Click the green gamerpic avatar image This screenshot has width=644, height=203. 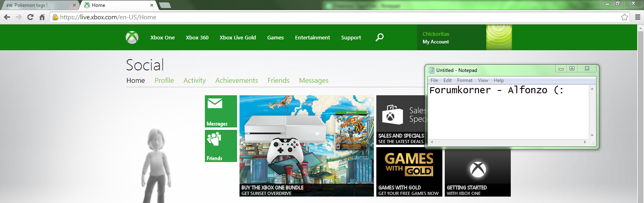tap(499, 37)
